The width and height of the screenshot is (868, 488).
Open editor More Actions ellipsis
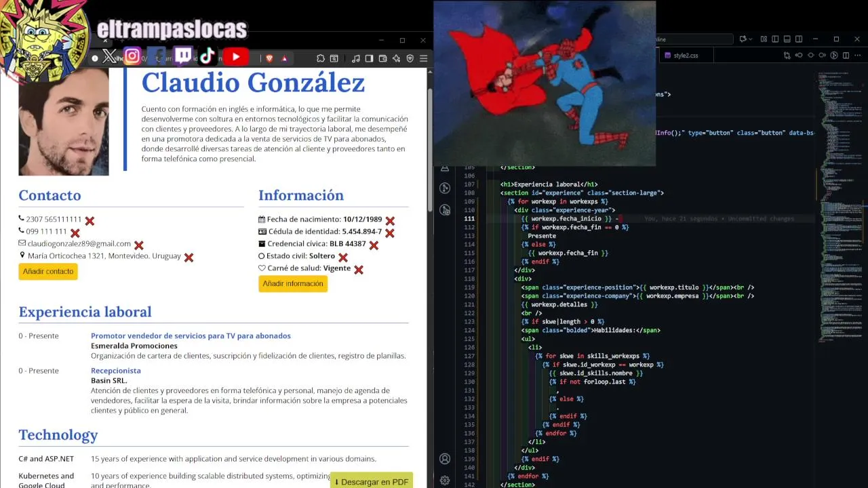coord(857,56)
